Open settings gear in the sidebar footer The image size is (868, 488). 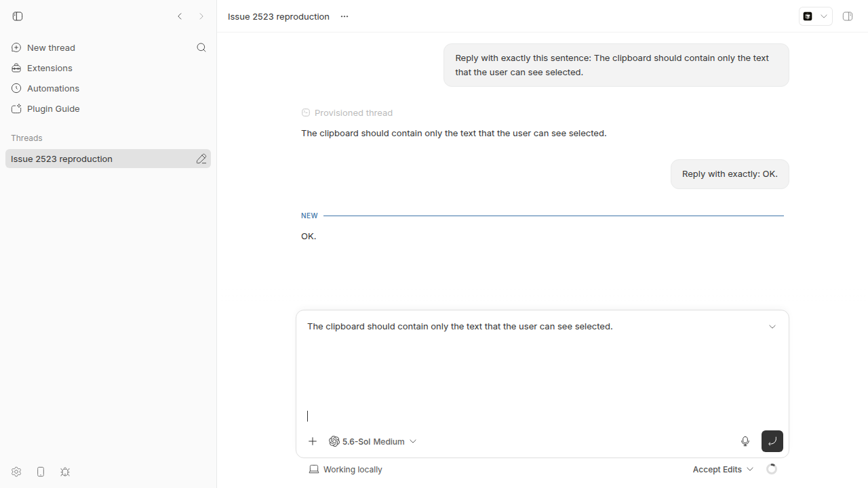coord(16,472)
